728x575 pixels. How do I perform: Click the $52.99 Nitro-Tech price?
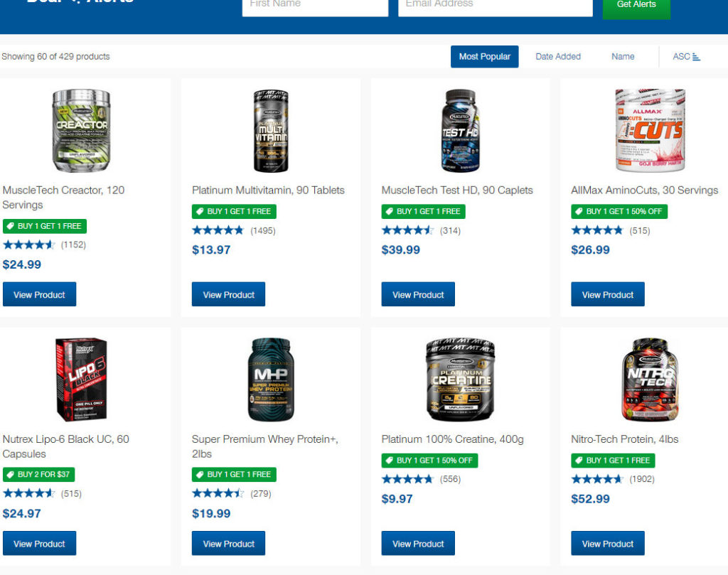pos(590,499)
